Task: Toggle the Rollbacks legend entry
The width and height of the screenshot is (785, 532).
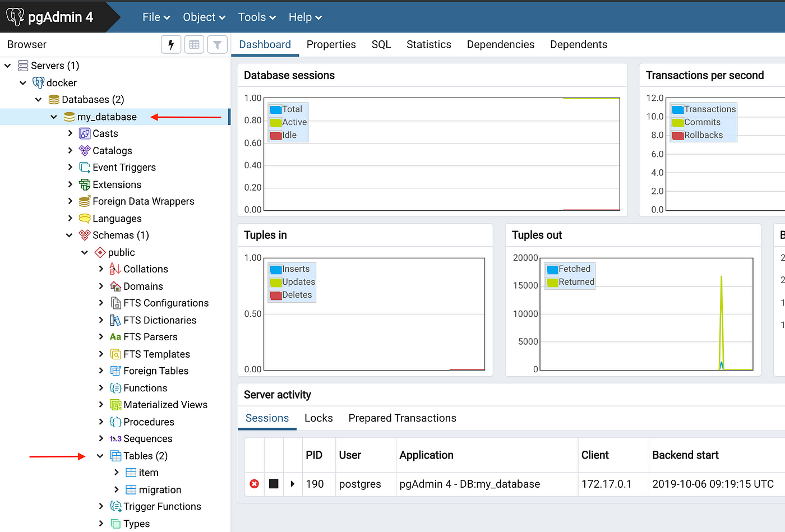Action: click(x=697, y=135)
